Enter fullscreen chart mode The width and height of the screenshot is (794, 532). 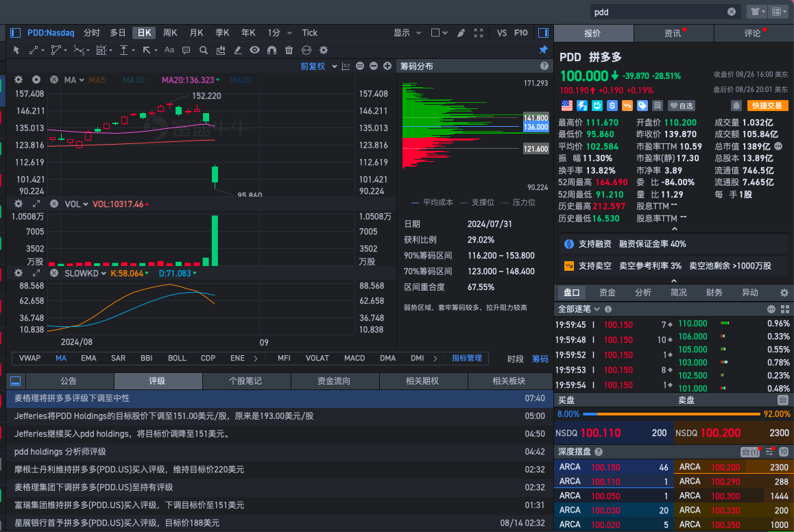tap(479, 33)
